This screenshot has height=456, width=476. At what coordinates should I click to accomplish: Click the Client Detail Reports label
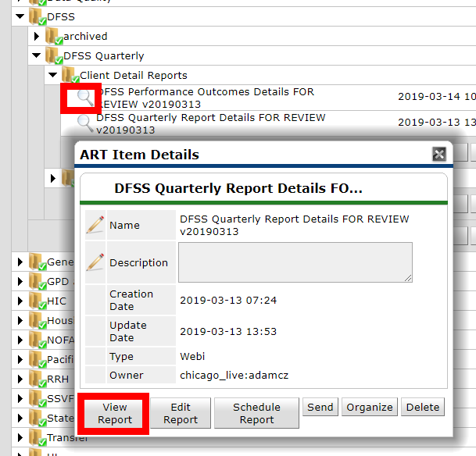pos(134,75)
